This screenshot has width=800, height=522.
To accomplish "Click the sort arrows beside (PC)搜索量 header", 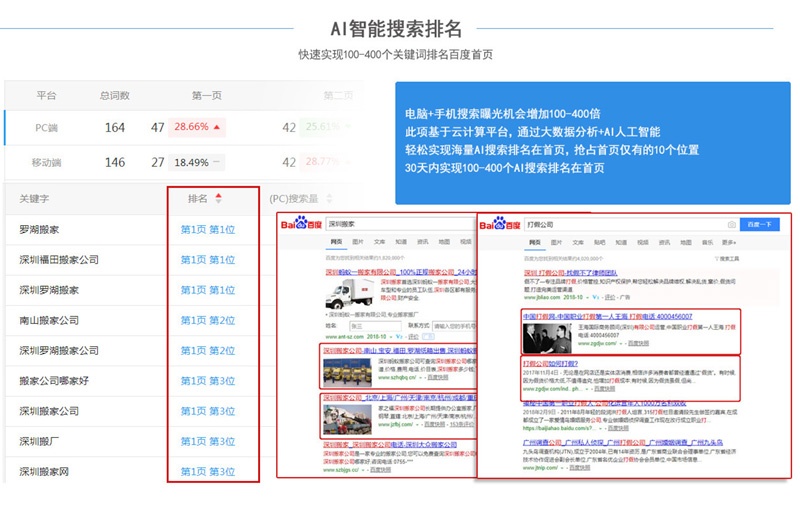I will point(328,199).
